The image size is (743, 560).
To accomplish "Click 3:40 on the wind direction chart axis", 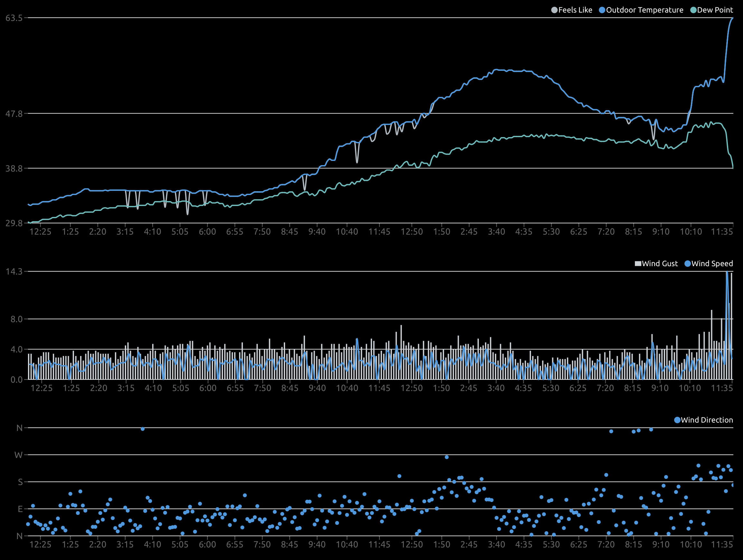I will pyautogui.click(x=497, y=545).
